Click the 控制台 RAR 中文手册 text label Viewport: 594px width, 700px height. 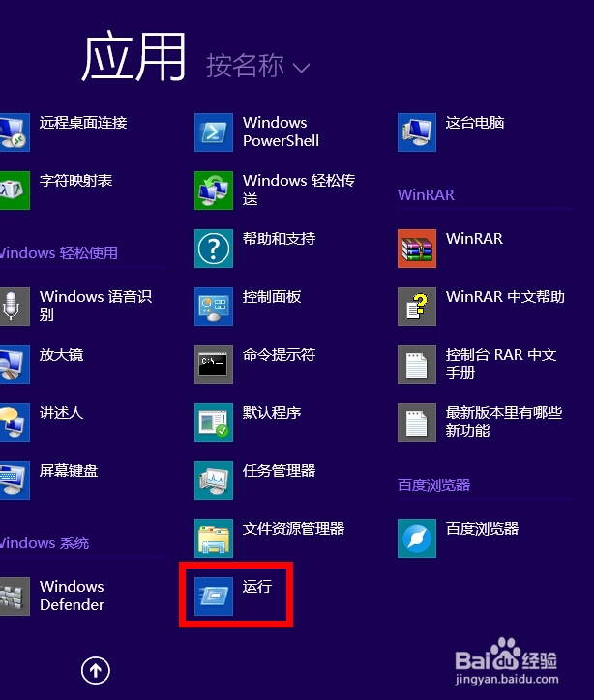point(501,364)
